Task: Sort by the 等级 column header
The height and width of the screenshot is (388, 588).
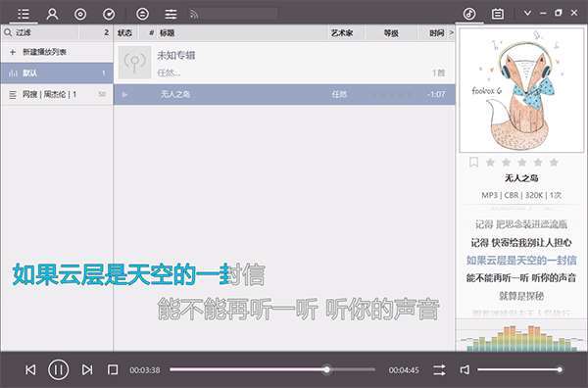Action: pyautogui.click(x=391, y=33)
